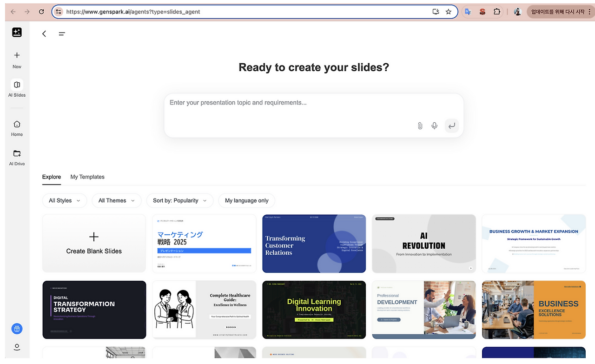595x364 pixels.
Task: Switch to the My Templates tab
Action: 87,177
